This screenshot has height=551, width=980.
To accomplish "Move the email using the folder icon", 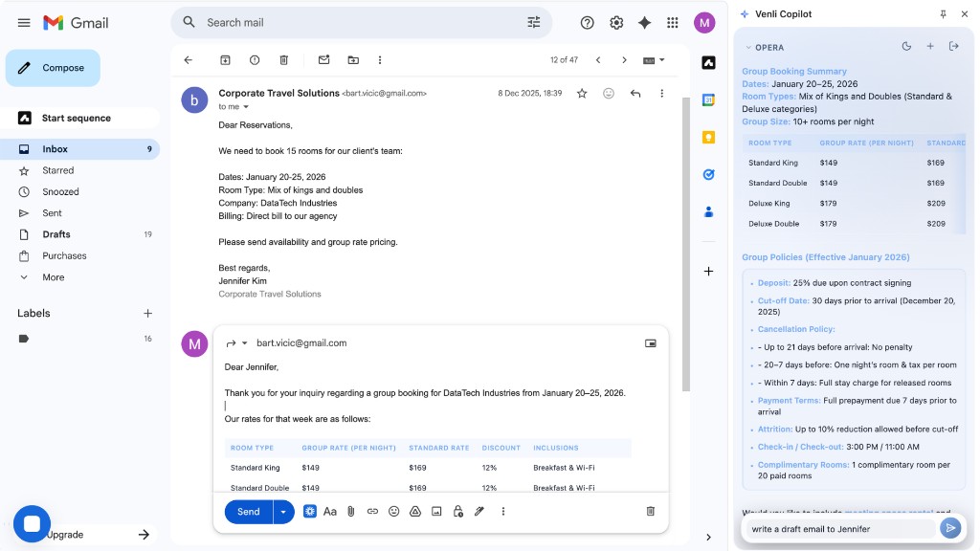I will click(352, 59).
